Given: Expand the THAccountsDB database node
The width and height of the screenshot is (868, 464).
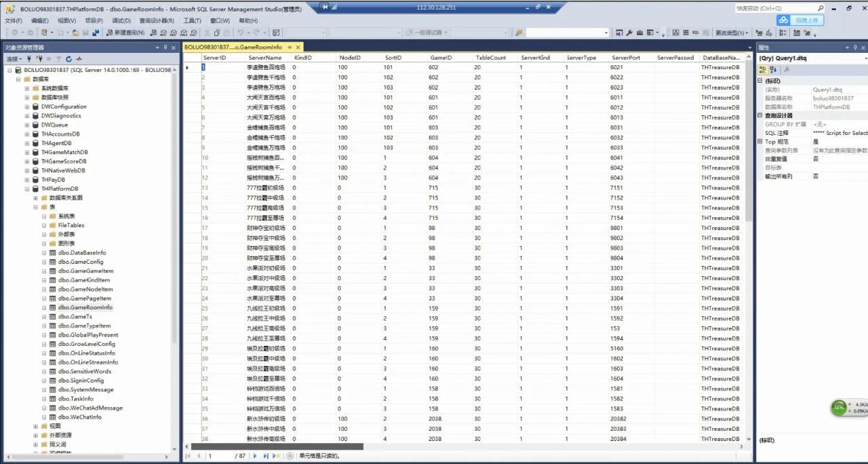Looking at the screenshot, I should (x=27, y=134).
